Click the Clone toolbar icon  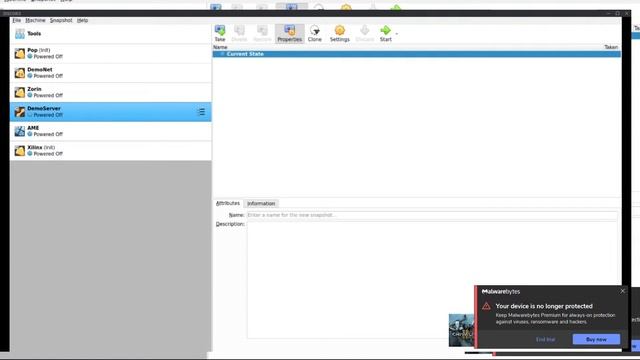(x=315, y=33)
